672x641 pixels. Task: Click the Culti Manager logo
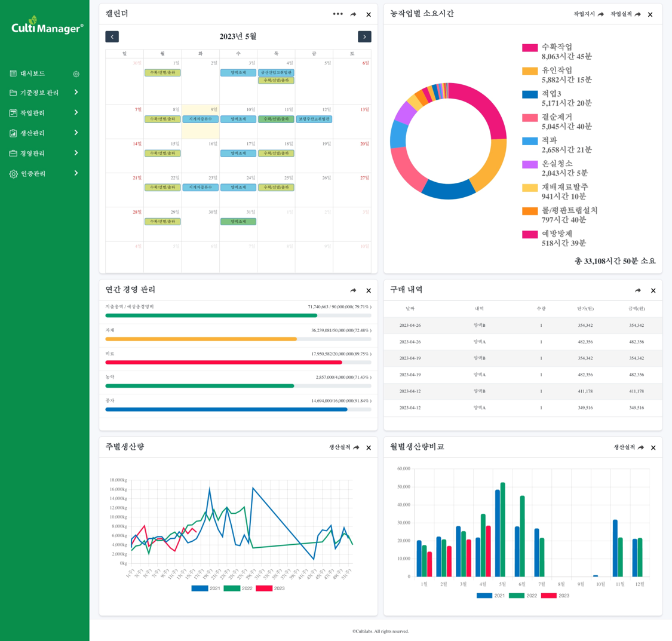point(47,26)
